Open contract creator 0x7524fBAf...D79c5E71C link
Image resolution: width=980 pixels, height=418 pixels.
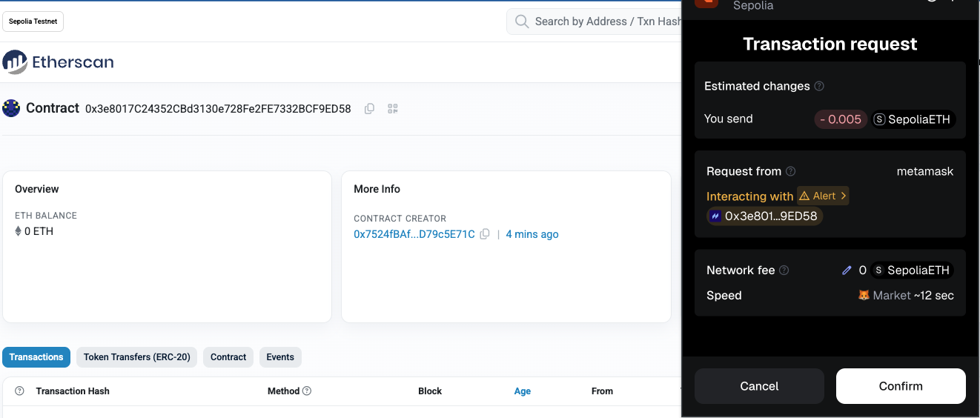pos(414,234)
